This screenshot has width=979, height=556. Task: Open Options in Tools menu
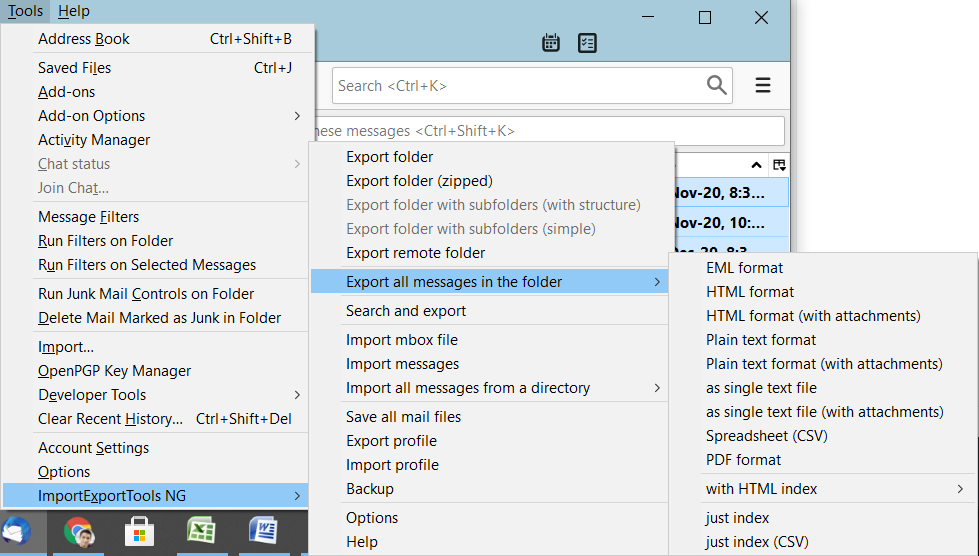(156, 472)
